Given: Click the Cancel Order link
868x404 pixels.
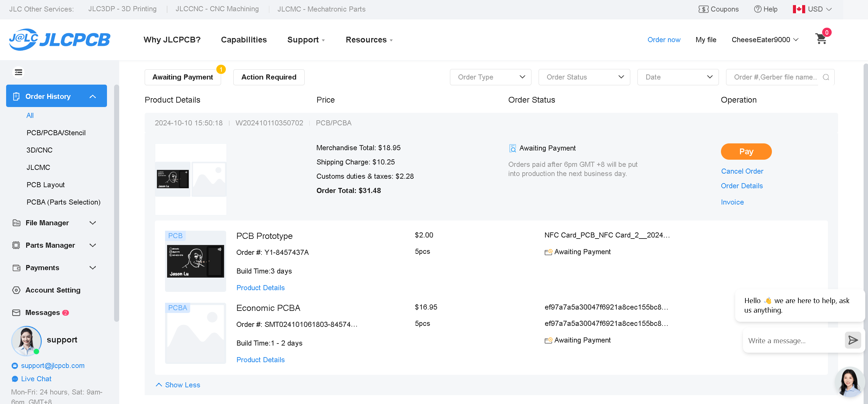Looking at the screenshot, I should pyautogui.click(x=742, y=171).
